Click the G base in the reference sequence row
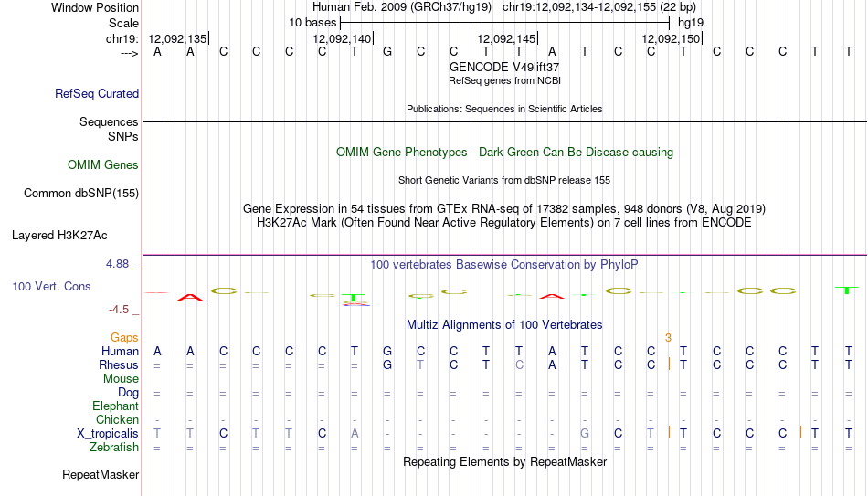This screenshot has height=496, width=868. coord(387,52)
